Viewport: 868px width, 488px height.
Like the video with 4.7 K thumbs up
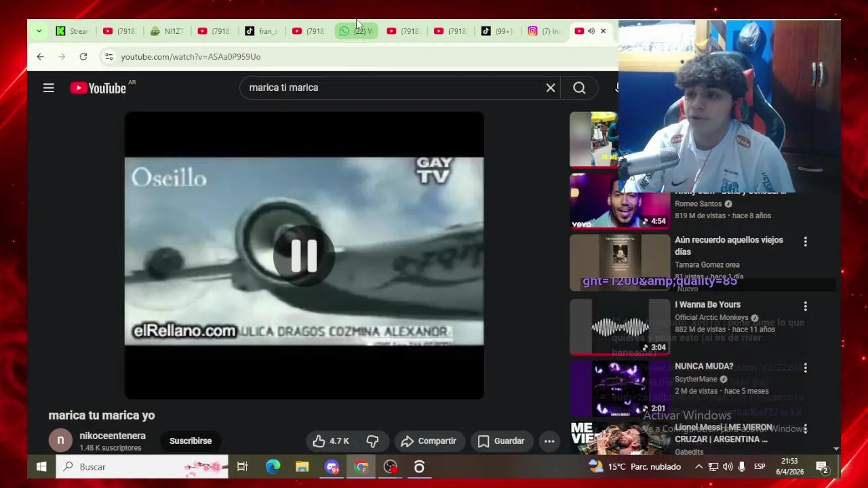[331, 441]
